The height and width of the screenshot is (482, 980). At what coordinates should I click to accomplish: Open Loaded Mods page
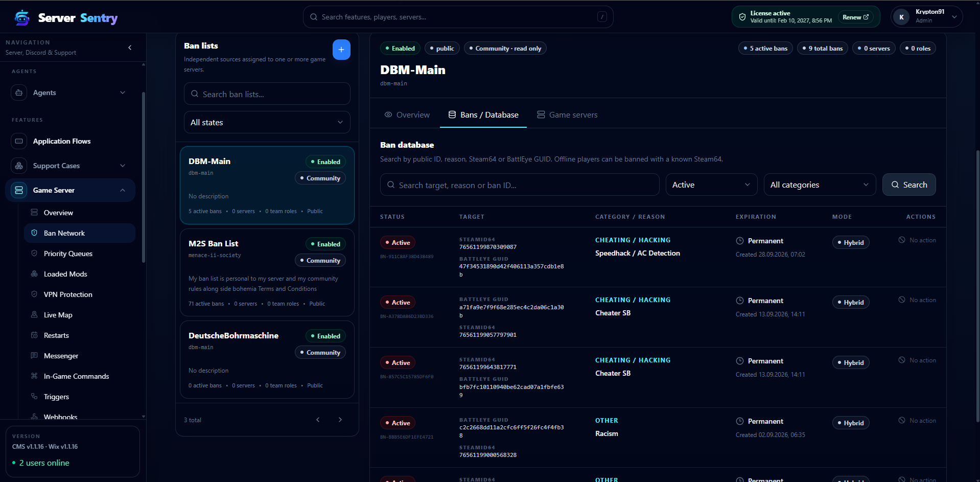(x=80, y=274)
